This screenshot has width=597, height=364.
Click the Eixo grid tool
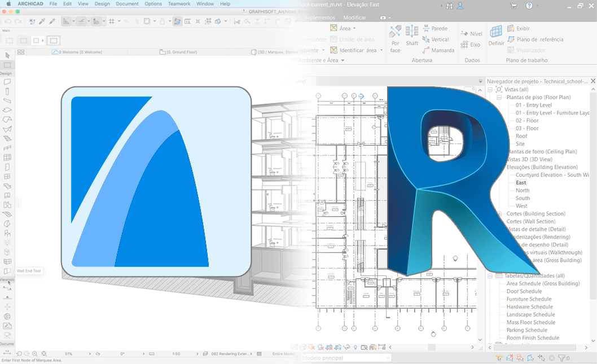[470, 45]
